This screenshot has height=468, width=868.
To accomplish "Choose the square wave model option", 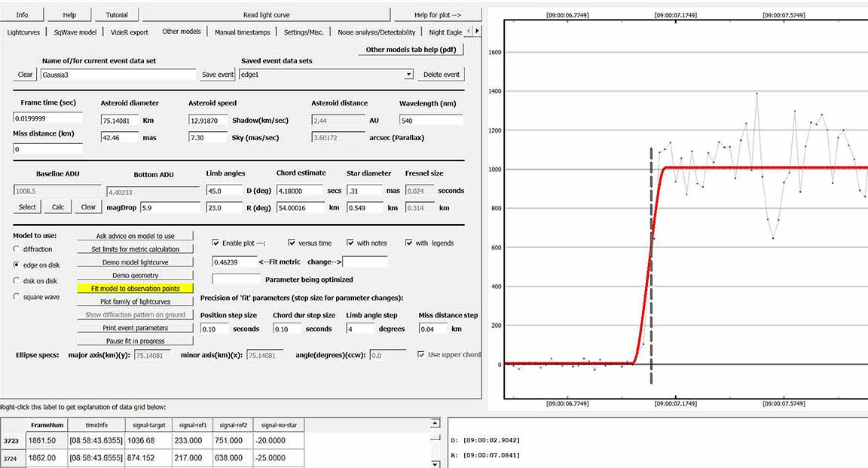I will click(x=17, y=296).
